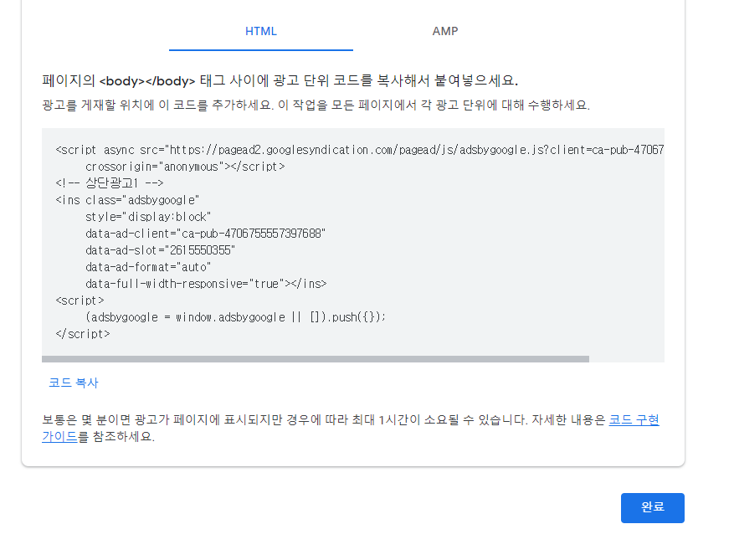Switch to the AMP tab
Screen dimensions: 734x560
444,31
